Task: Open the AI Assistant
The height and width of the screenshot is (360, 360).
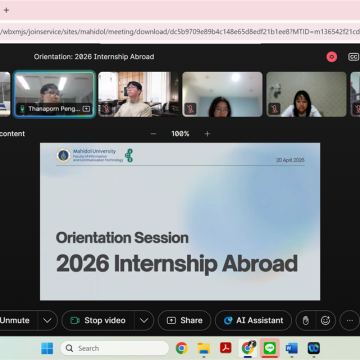Action: click(x=253, y=320)
